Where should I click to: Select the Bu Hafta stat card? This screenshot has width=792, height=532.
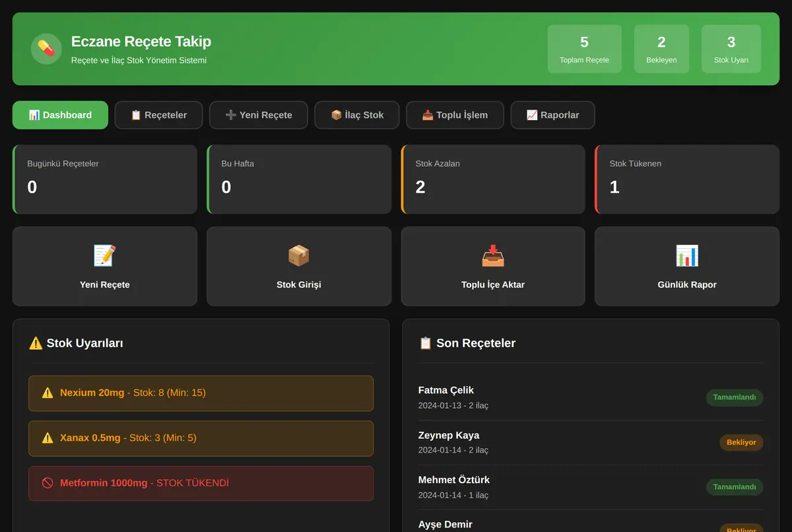point(299,180)
